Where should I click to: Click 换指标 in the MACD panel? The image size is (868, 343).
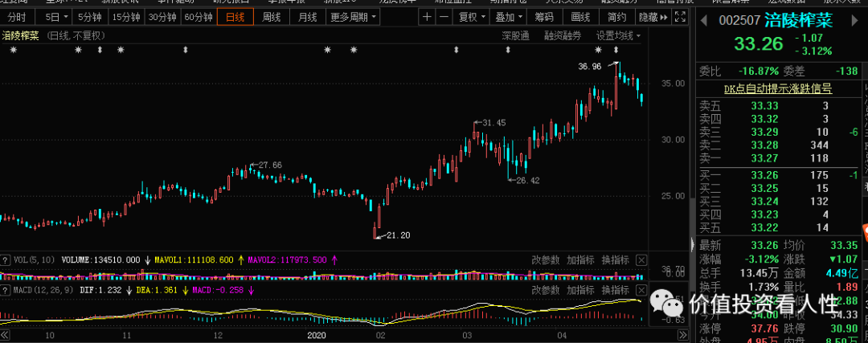point(616,290)
